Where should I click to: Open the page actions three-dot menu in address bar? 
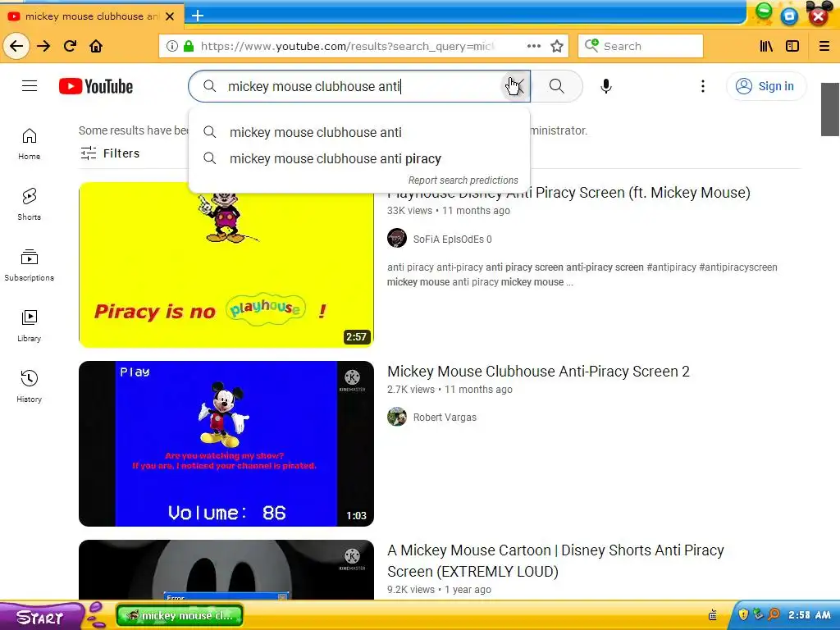[x=533, y=46]
